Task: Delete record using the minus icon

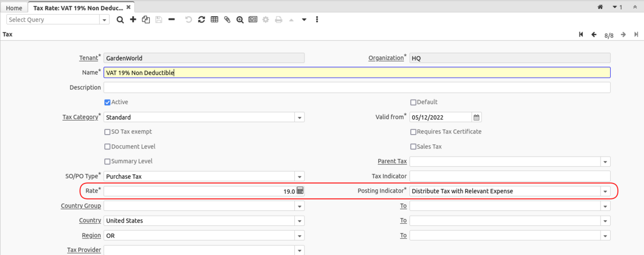Action: 171,19
